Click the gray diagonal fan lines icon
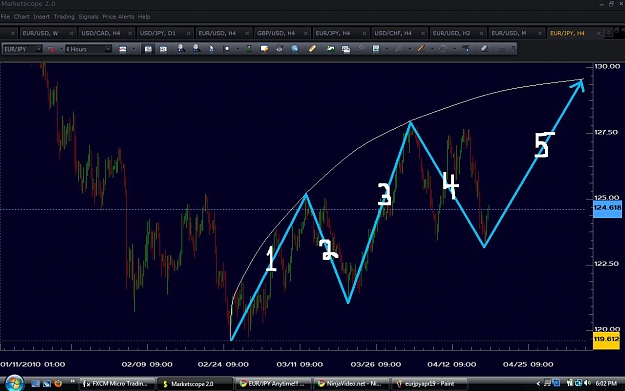625x391 pixels. pyautogui.click(x=361, y=49)
